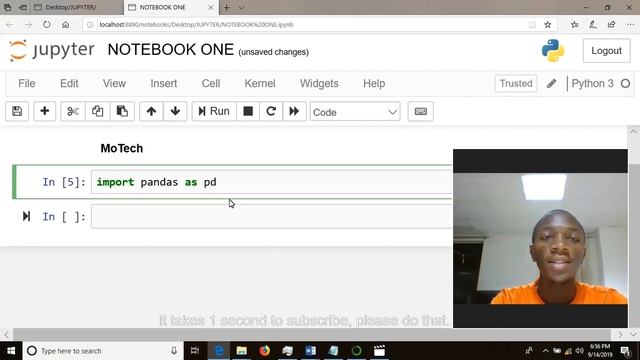Save notebook with the floppy disk icon
This screenshot has width=640, height=360.
point(17,111)
